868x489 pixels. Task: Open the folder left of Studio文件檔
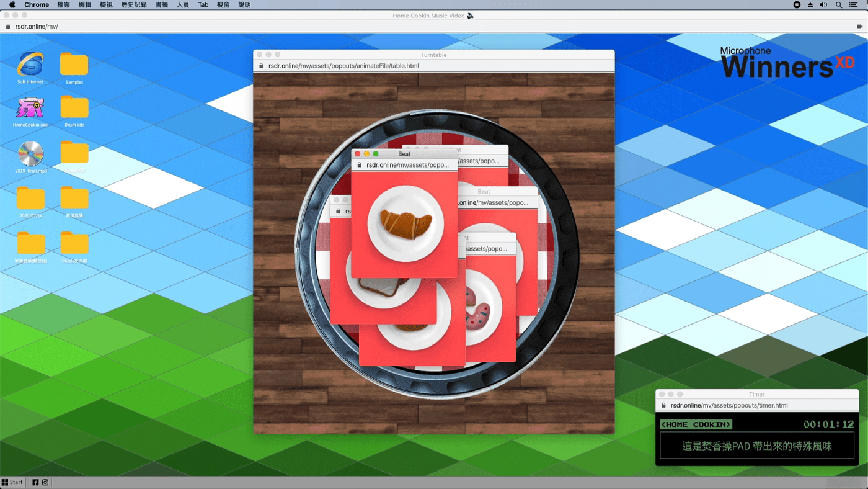pyautogui.click(x=30, y=246)
